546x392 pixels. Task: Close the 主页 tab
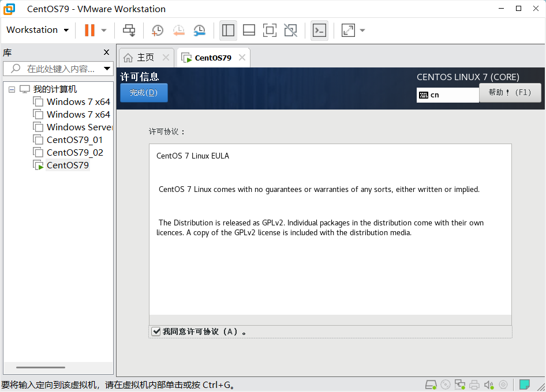(x=166, y=58)
